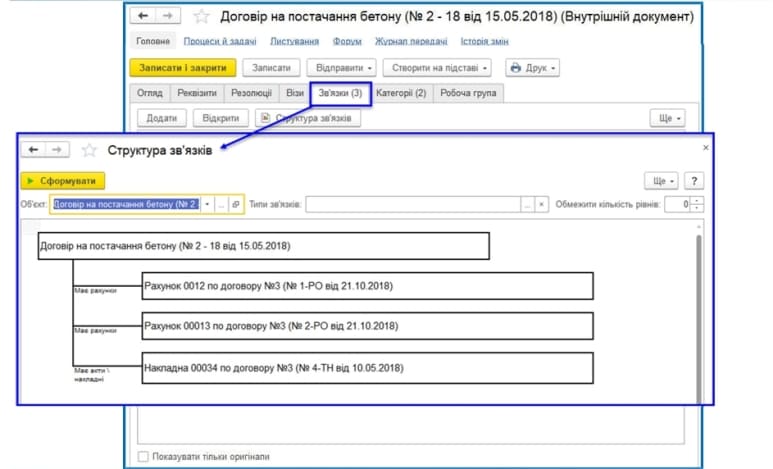Click the back arrow in the document header
773x469 pixels.
(x=143, y=16)
